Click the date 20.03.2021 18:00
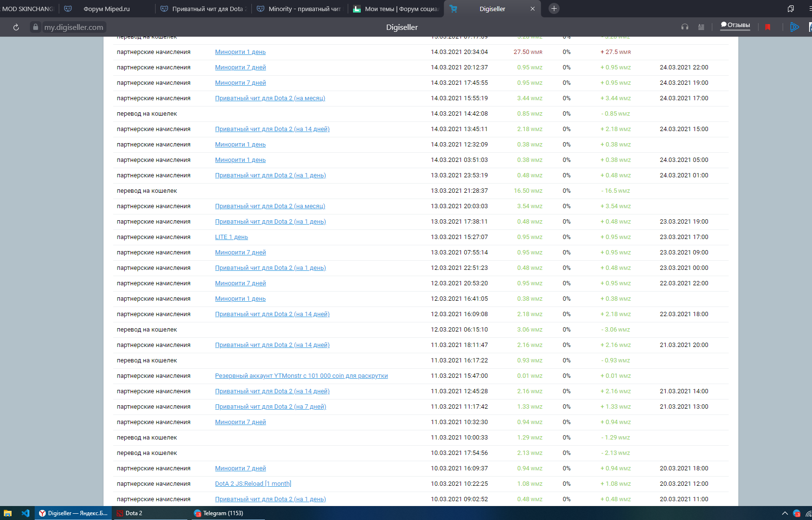This screenshot has width=812, height=520. click(x=684, y=468)
